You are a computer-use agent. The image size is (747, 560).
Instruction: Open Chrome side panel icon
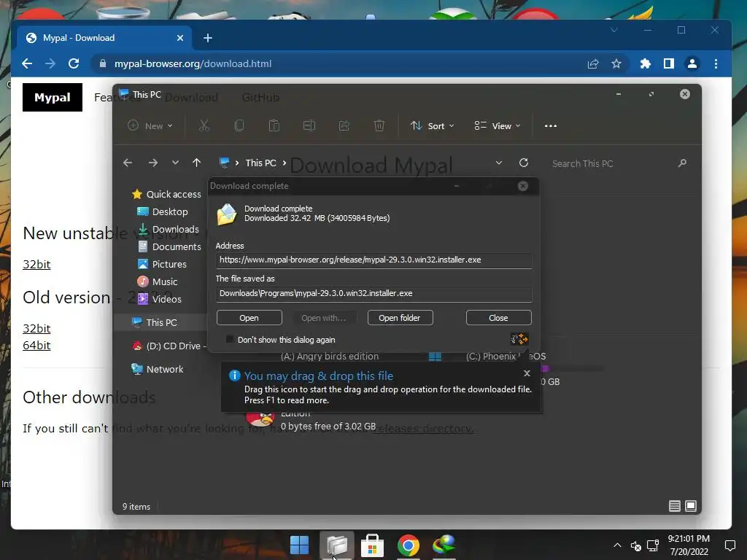669,63
